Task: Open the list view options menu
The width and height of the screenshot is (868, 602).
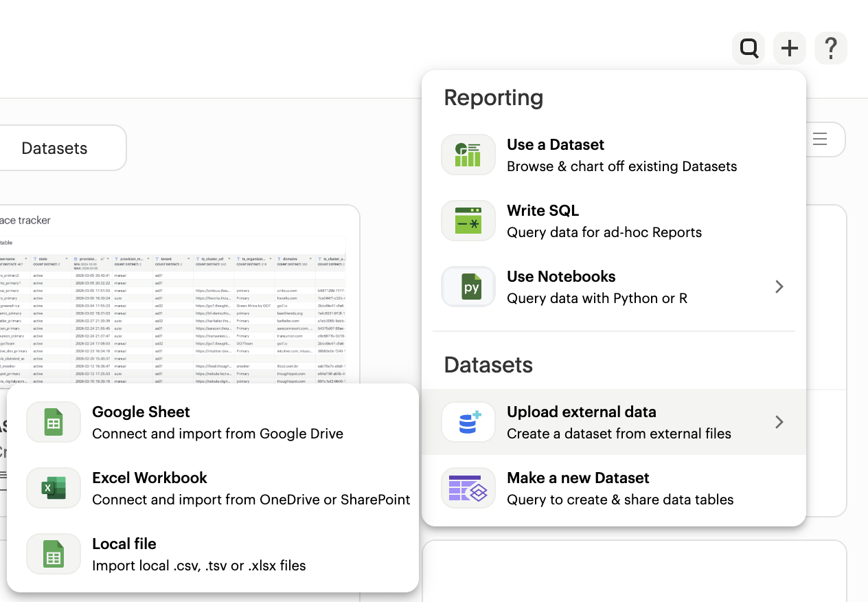Action: pos(820,140)
